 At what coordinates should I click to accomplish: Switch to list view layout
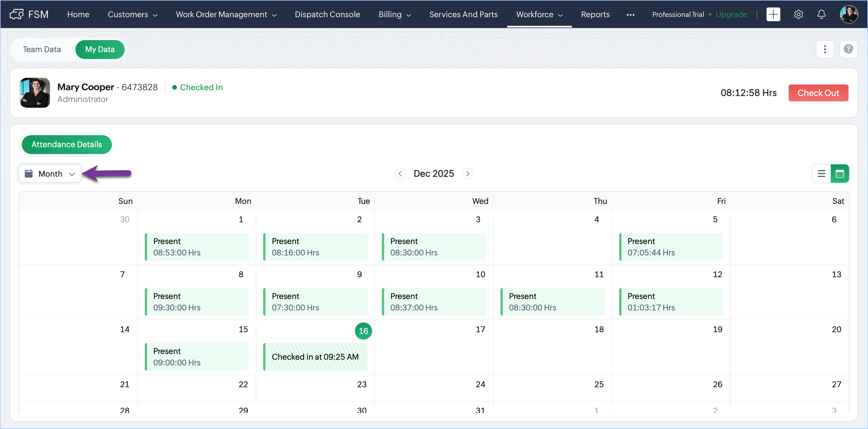(x=821, y=174)
